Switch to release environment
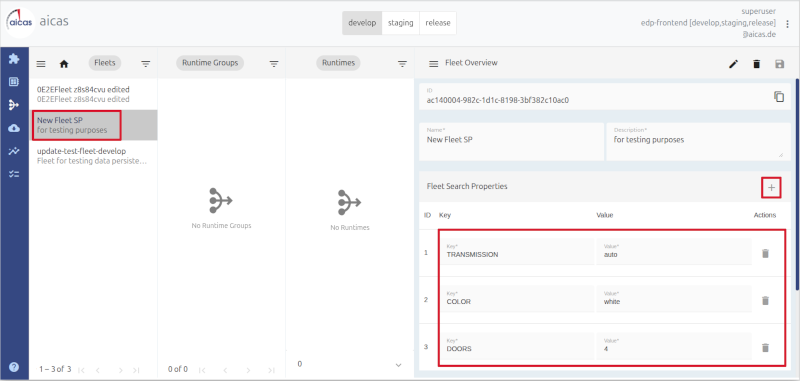Screen dimensions: 800x381 click(438, 23)
